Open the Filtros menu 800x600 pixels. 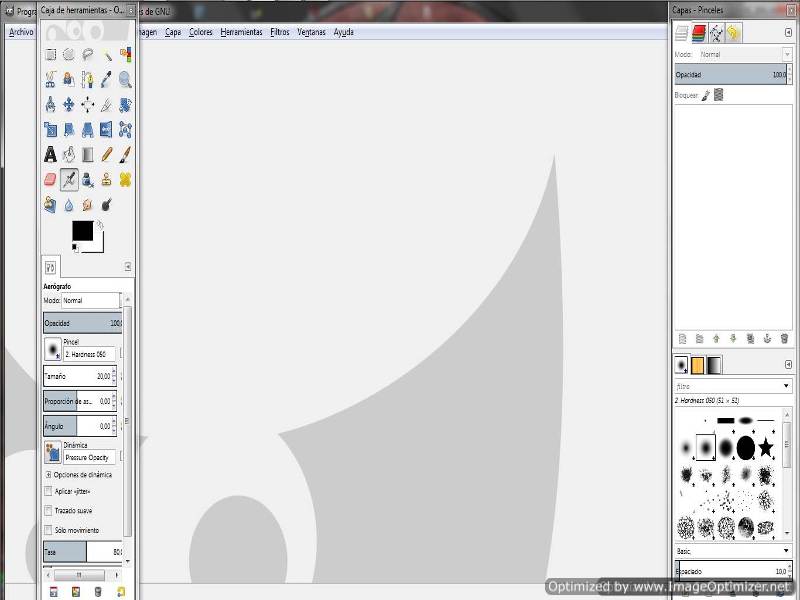(280, 32)
